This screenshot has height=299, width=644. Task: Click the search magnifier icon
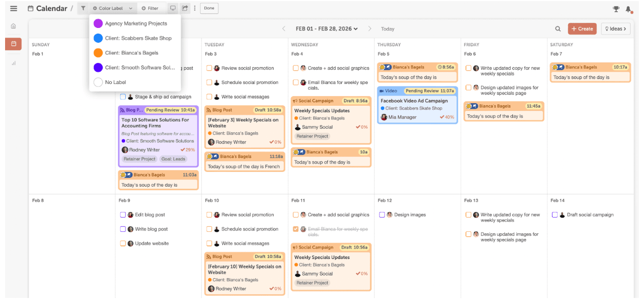(x=558, y=29)
